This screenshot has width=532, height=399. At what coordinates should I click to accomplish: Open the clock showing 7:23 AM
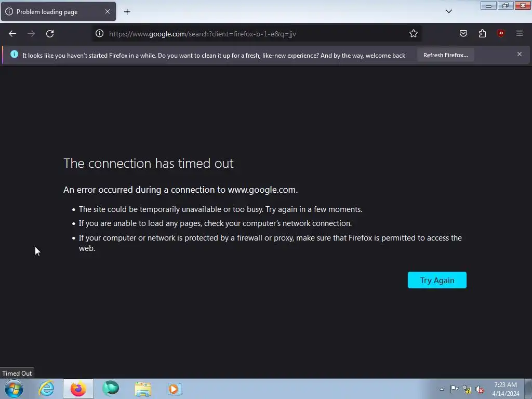coord(506,389)
